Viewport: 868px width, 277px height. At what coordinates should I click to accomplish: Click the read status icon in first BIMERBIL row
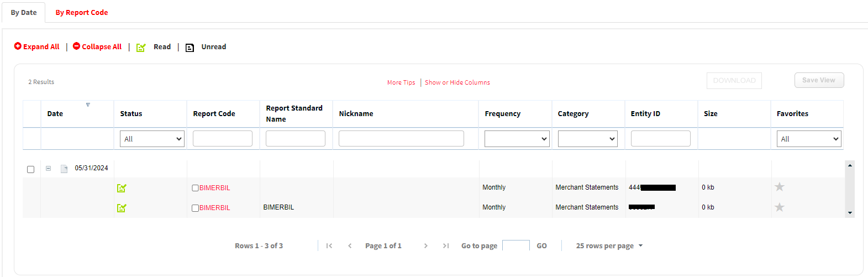(x=122, y=188)
